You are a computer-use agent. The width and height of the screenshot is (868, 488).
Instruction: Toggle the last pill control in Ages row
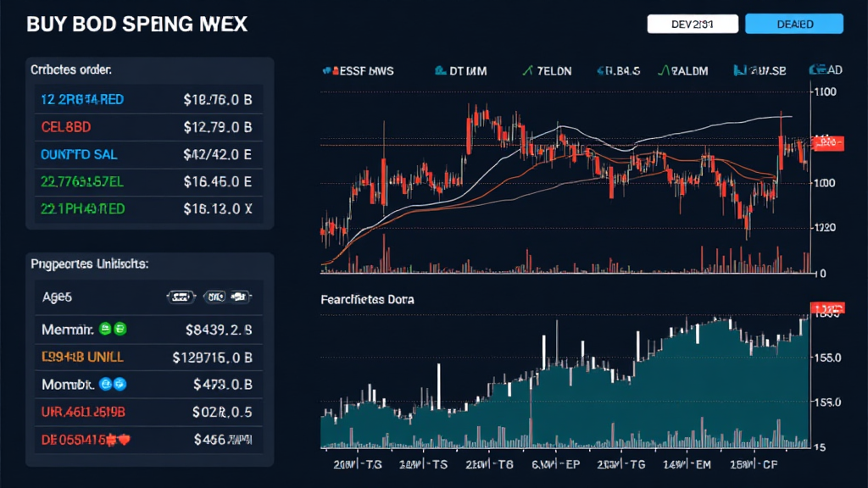240,297
